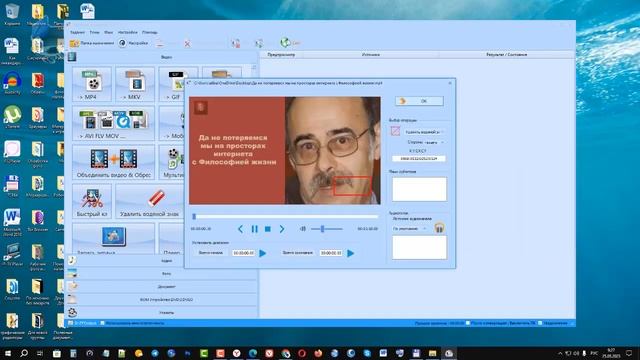Viewport: 640px width, 360px height.
Task: Click the crop operation icon in dialog
Action: [396, 131]
